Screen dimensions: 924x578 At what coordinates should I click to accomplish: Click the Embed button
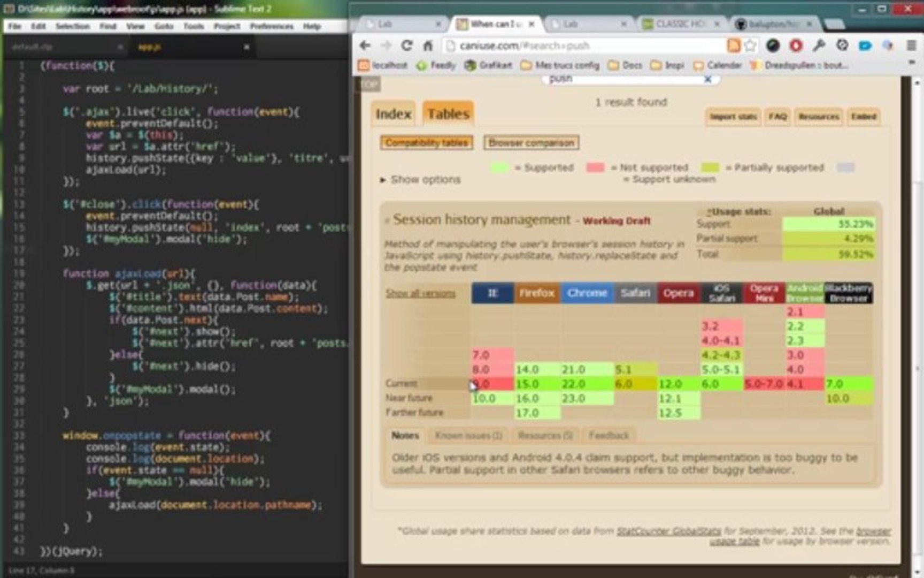pyautogui.click(x=863, y=117)
